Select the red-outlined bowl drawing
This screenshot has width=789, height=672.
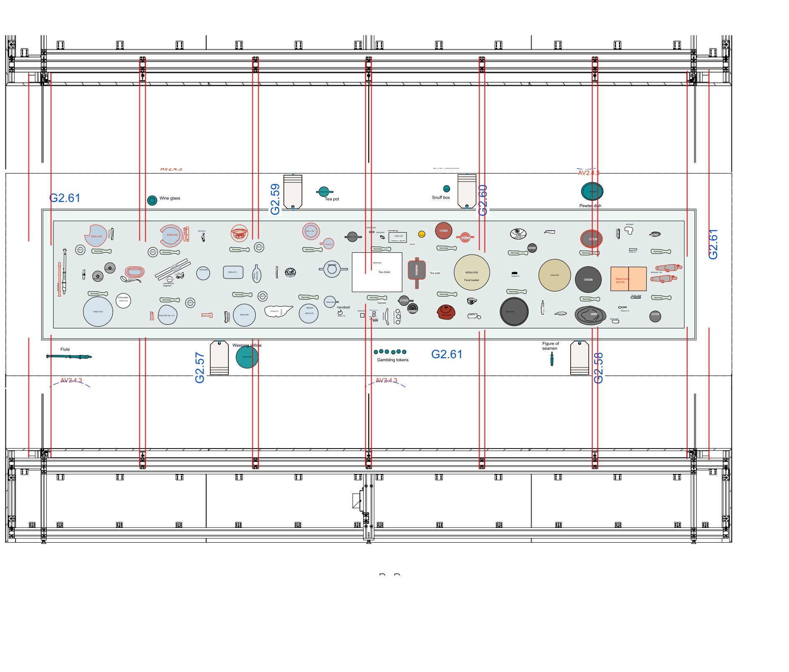click(239, 233)
